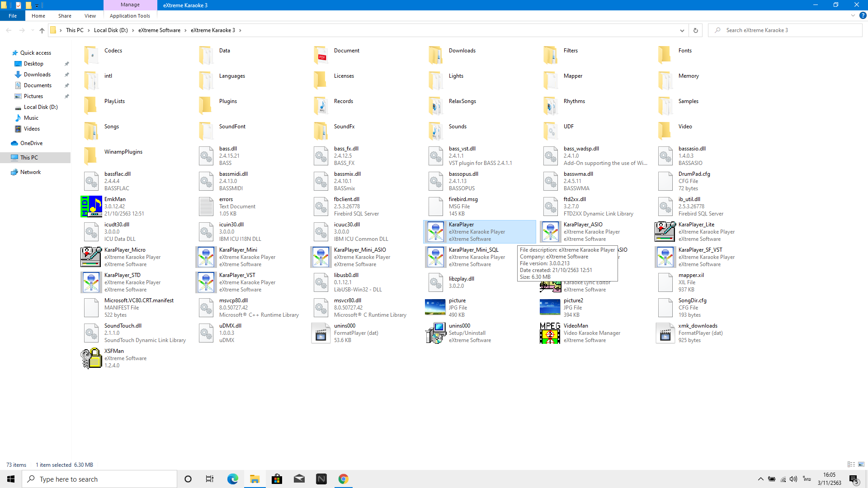Screen dimensions: 868x488
Task: Select the XSFMan keys-and-lock icon
Action: tap(91, 358)
